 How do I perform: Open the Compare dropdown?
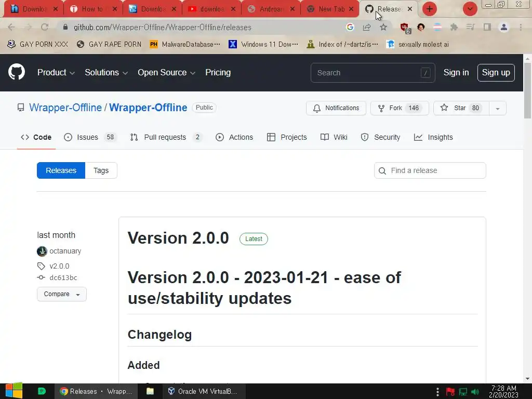(x=62, y=294)
